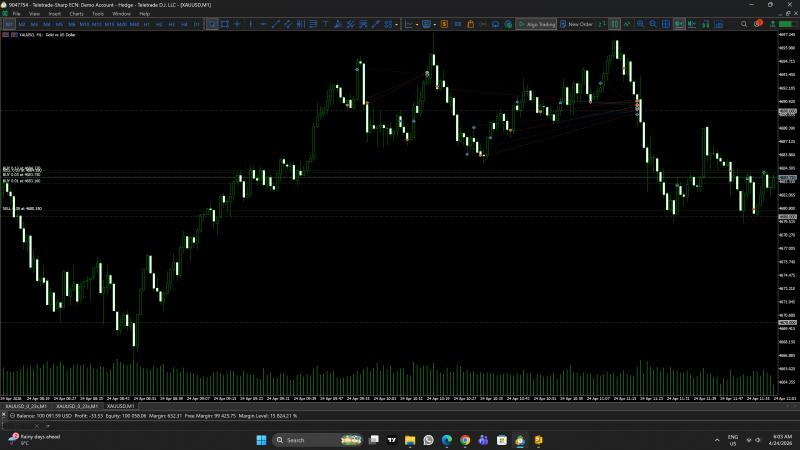Screen dimensions: 800x450
Task: Switch chart to candlestick mode
Action: pos(615,24)
